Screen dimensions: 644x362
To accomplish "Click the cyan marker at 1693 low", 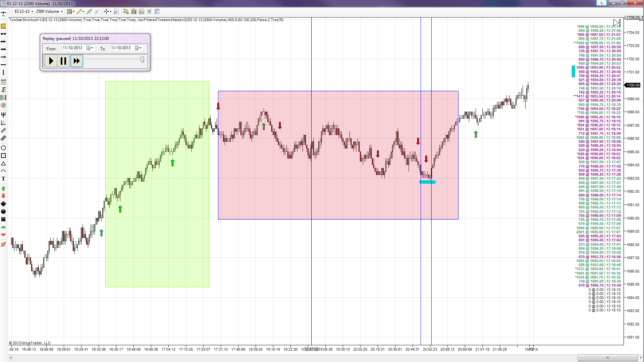I will (x=428, y=182).
